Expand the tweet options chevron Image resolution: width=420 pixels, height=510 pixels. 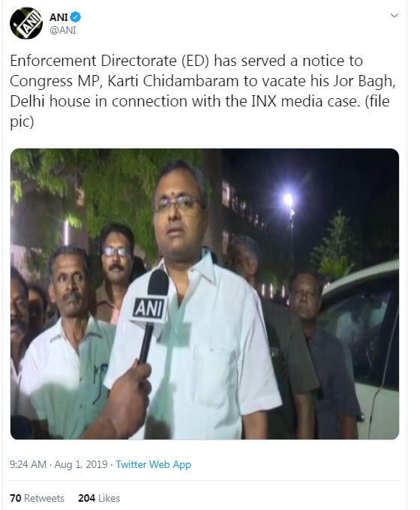394,15
